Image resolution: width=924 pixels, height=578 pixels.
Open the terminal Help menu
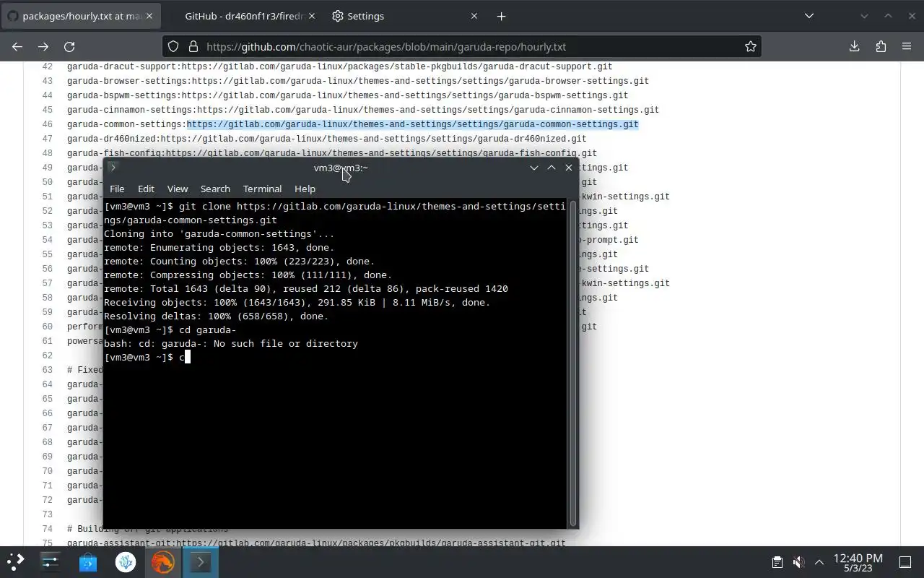(x=305, y=189)
